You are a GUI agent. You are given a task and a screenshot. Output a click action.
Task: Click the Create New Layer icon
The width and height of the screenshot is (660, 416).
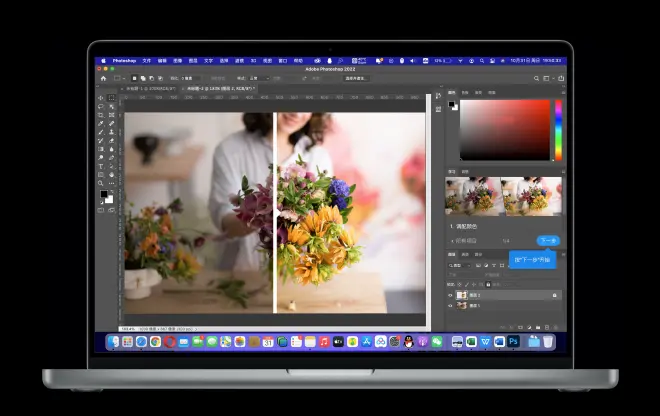click(x=547, y=327)
